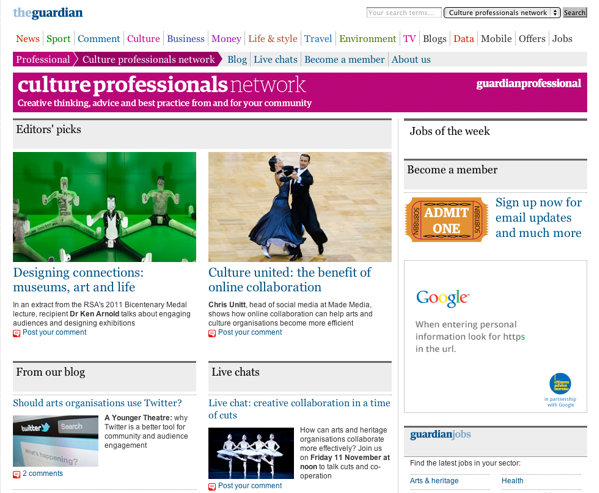This screenshot has width=599, height=493.
Task: Open the Business section
Action: pos(186,39)
